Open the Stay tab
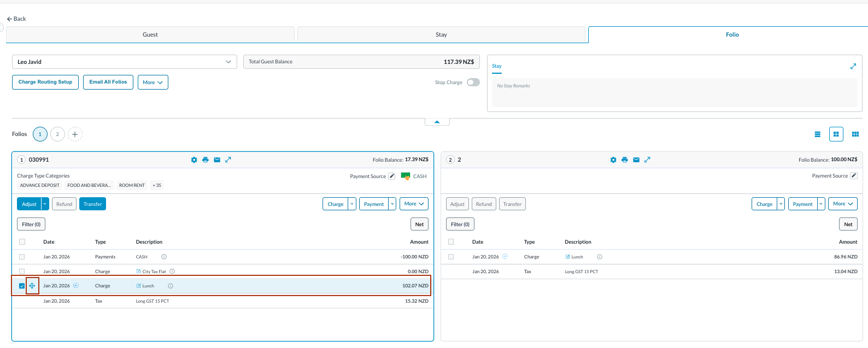This screenshot has width=868, height=348. pos(441,34)
